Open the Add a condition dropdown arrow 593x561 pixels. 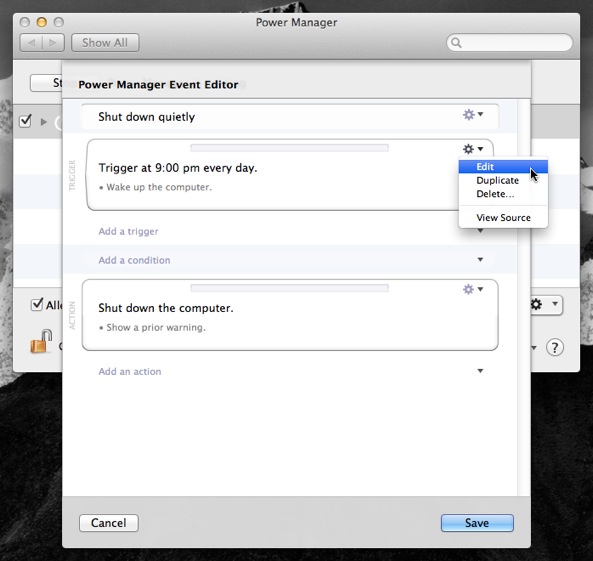point(480,260)
